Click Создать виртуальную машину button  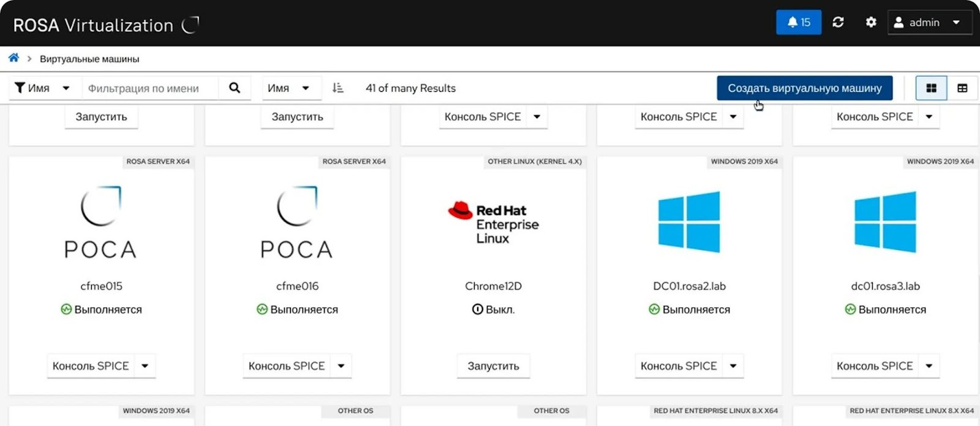[804, 88]
